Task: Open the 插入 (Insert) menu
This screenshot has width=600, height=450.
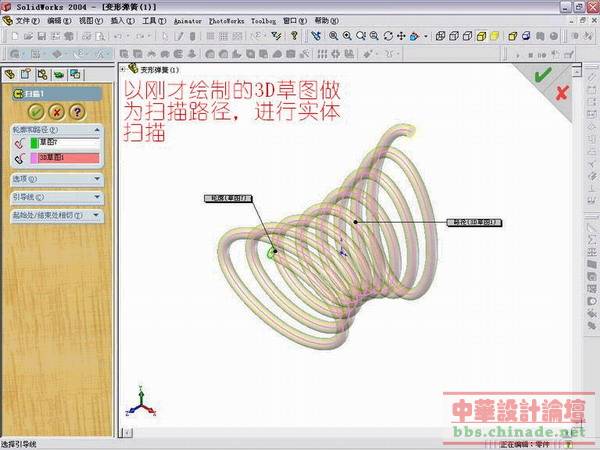Action: pyautogui.click(x=122, y=21)
